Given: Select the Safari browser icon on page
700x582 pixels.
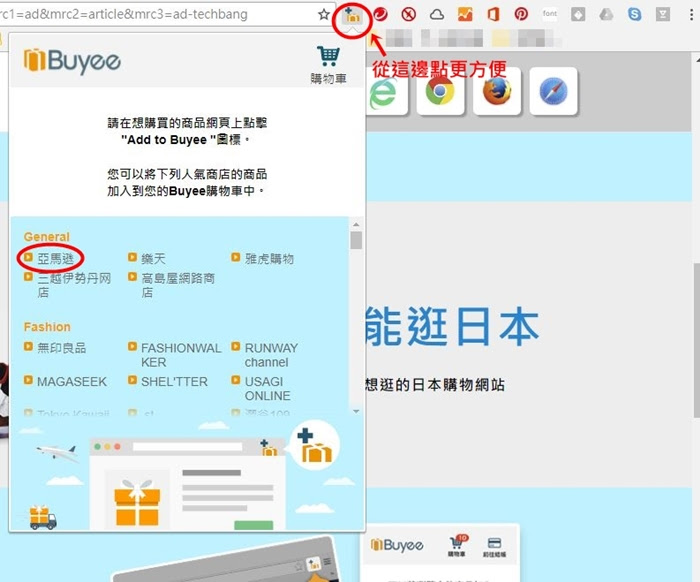Looking at the screenshot, I should pyautogui.click(x=553, y=91).
